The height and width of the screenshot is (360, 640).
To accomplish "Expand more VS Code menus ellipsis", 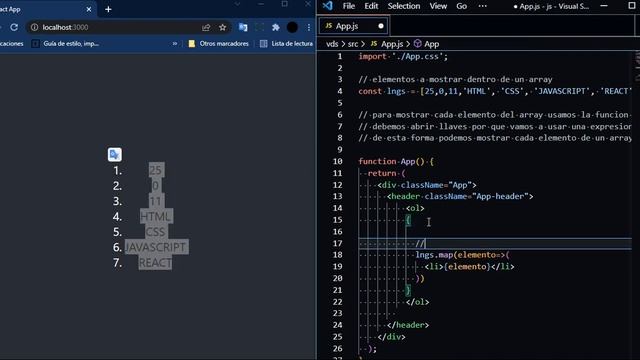I will click(482, 6).
